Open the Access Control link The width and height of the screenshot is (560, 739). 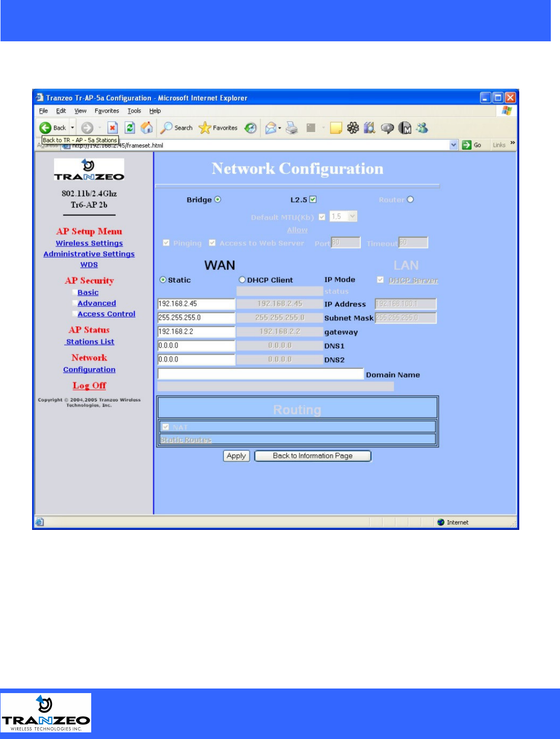(106, 314)
